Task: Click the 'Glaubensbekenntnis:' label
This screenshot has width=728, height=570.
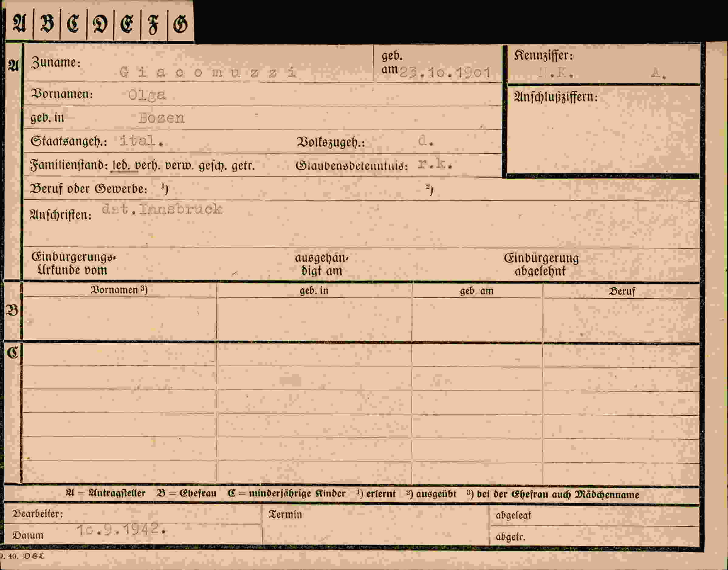Action: [x=352, y=166]
